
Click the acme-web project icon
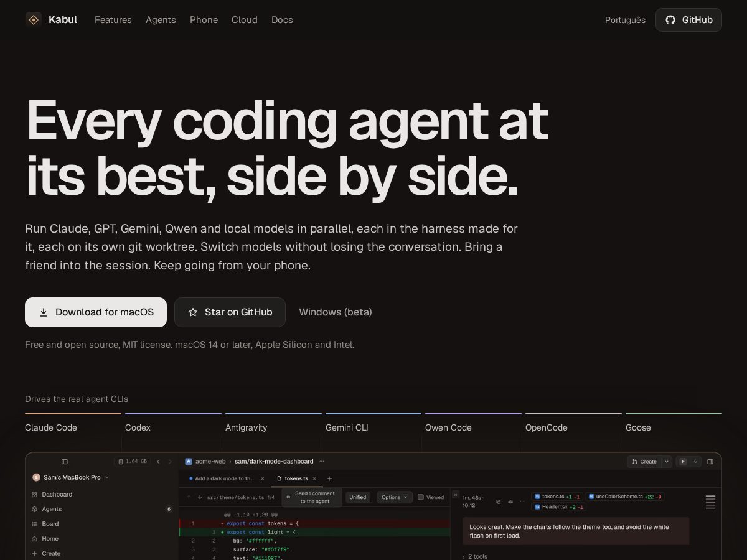tap(189, 462)
